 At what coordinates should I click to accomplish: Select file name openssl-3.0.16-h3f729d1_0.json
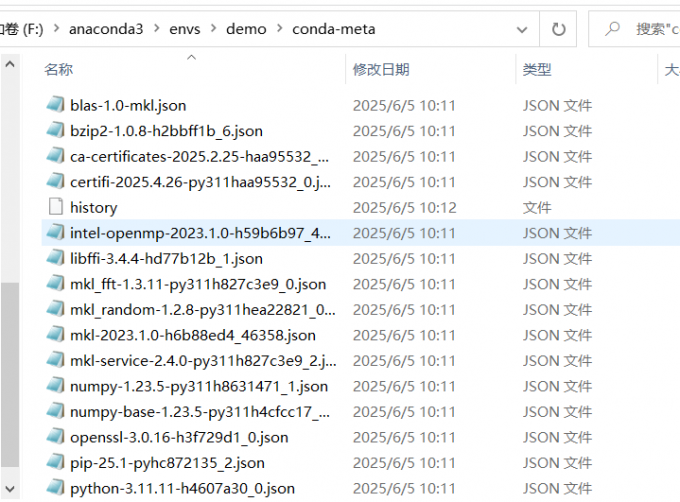pyautogui.click(x=179, y=438)
